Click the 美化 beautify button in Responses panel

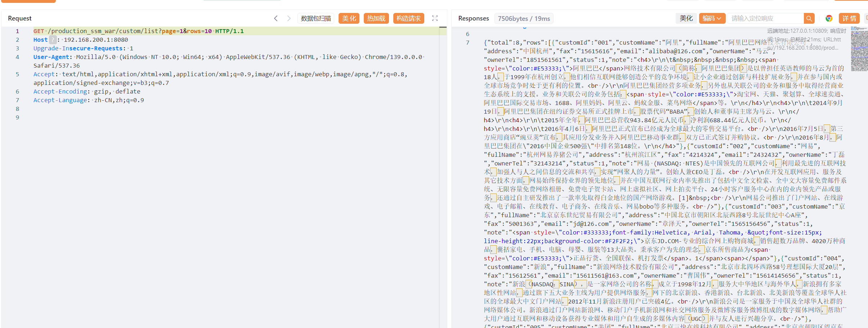(686, 18)
